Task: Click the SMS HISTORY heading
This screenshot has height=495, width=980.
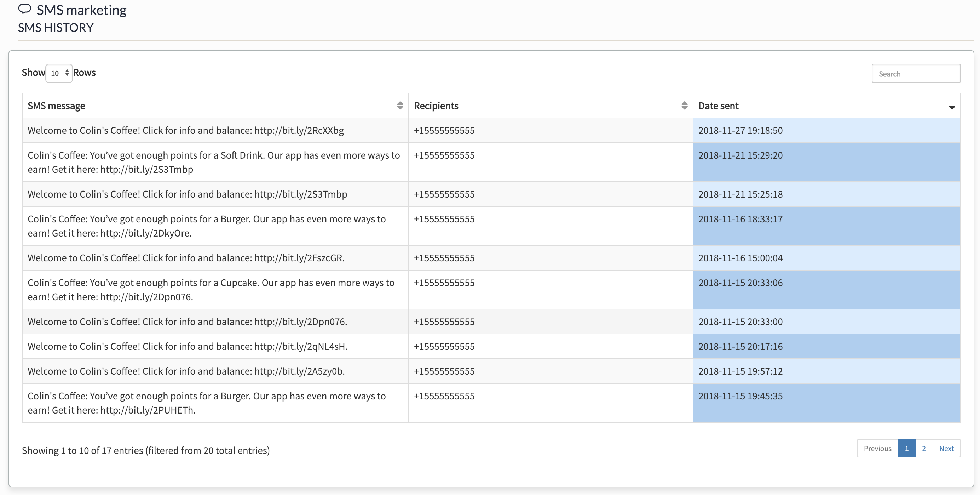Action: tap(56, 28)
